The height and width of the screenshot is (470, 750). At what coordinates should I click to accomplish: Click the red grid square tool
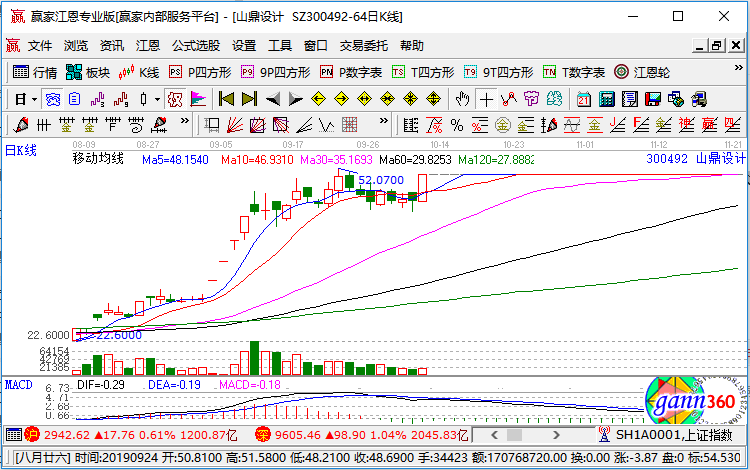click(350, 125)
